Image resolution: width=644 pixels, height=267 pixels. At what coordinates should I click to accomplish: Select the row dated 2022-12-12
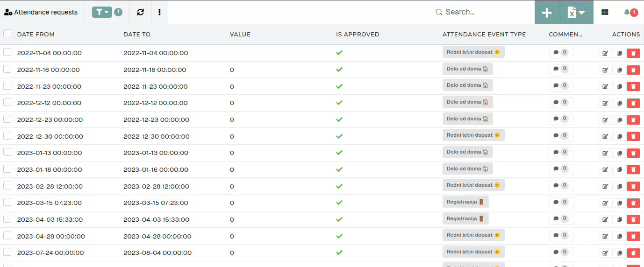7,102
